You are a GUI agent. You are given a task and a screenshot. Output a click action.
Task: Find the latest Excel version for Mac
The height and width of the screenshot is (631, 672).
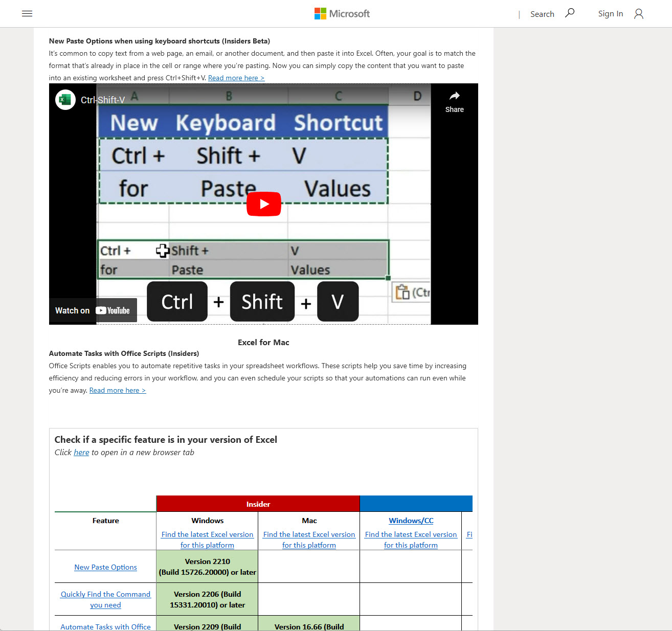309,539
